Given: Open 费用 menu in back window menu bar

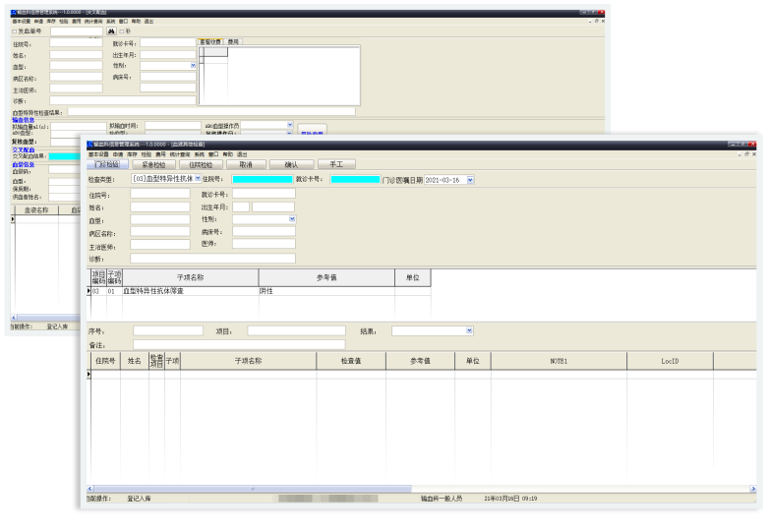Looking at the screenshot, I should (77, 21).
